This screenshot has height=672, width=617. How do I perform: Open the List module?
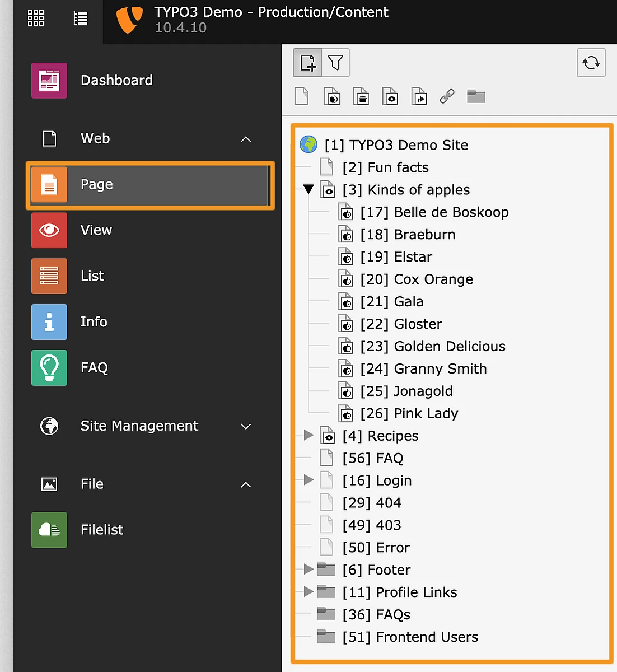coord(92,276)
